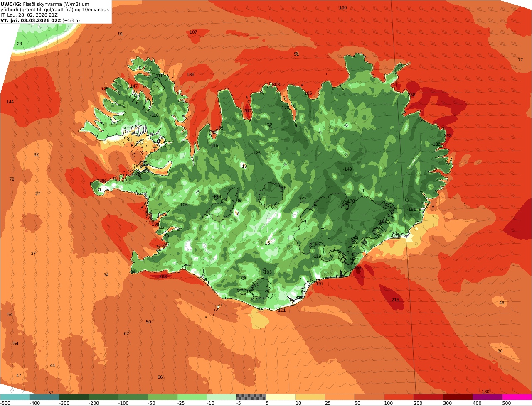Select the green swatch between -50 and -25
Viewport: 532px width, 406px height.
click(x=163, y=397)
